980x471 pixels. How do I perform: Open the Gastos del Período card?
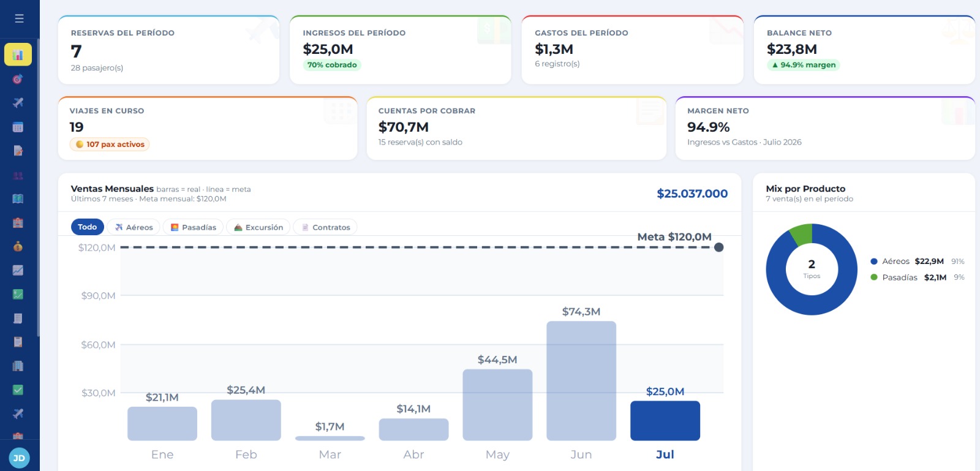tap(633, 50)
